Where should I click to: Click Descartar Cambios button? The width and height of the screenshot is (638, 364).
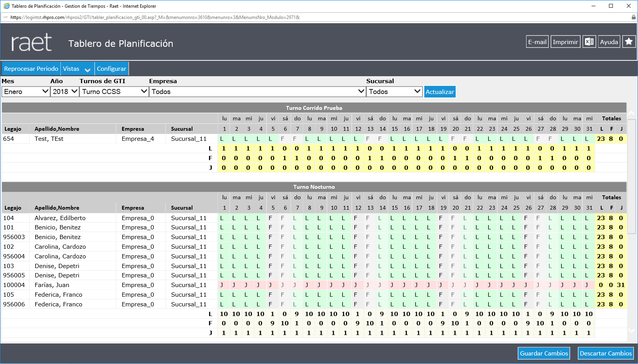(x=605, y=353)
